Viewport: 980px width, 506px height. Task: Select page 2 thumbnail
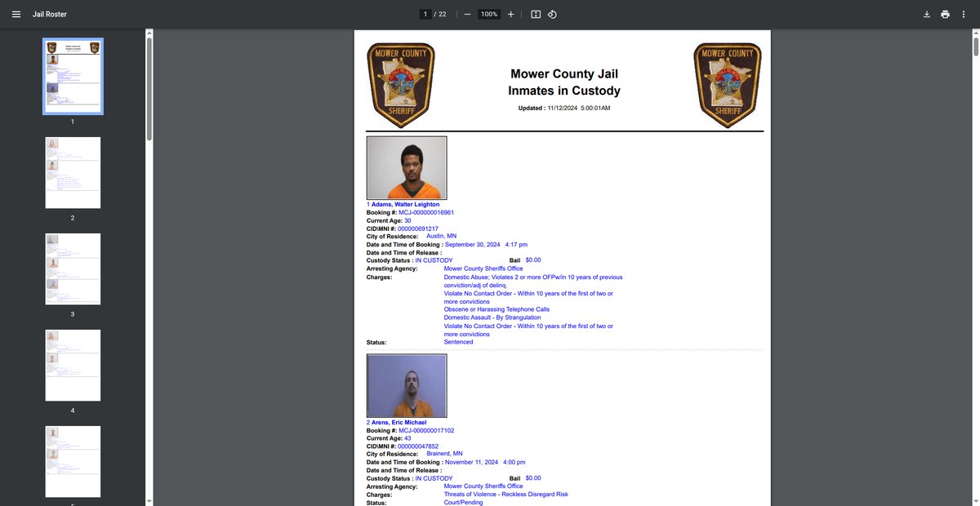point(73,172)
